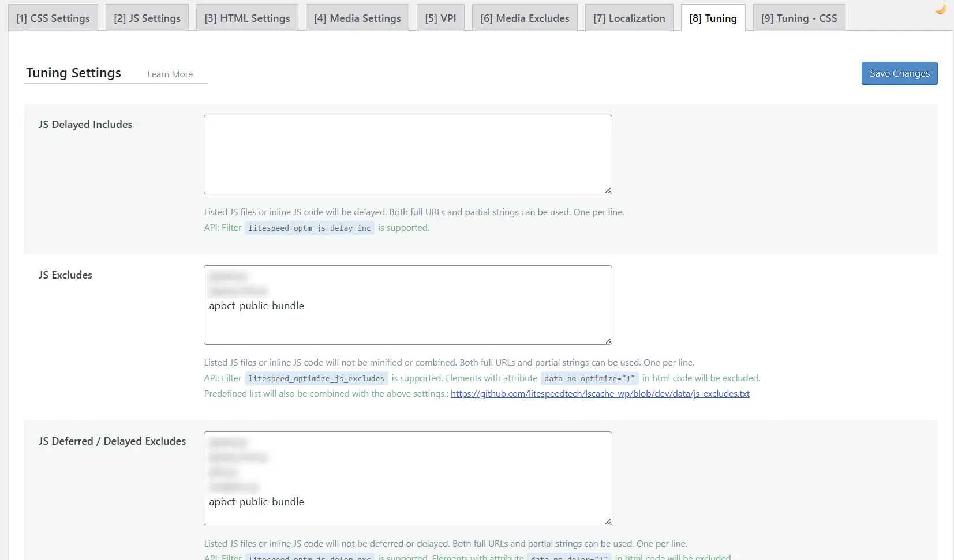Select the Tuning tab
This screenshot has height=560, width=954.
point(713,18)
